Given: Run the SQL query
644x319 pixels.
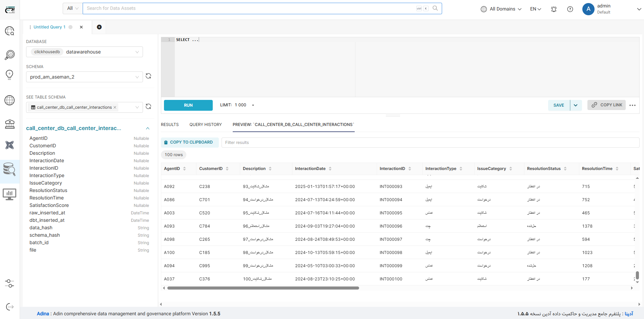Looking at the screenshot, I should click(x=188, y=105).
